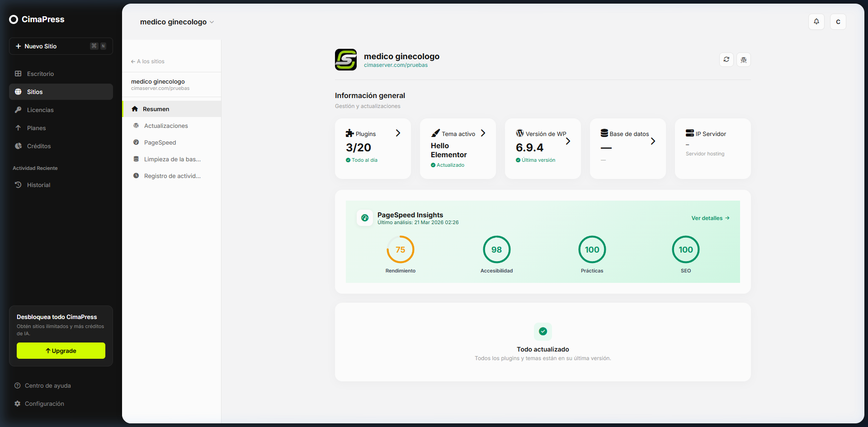Open the Historial activity icon
The width and height of the screenshot is (868, 427).
point(18,185)
